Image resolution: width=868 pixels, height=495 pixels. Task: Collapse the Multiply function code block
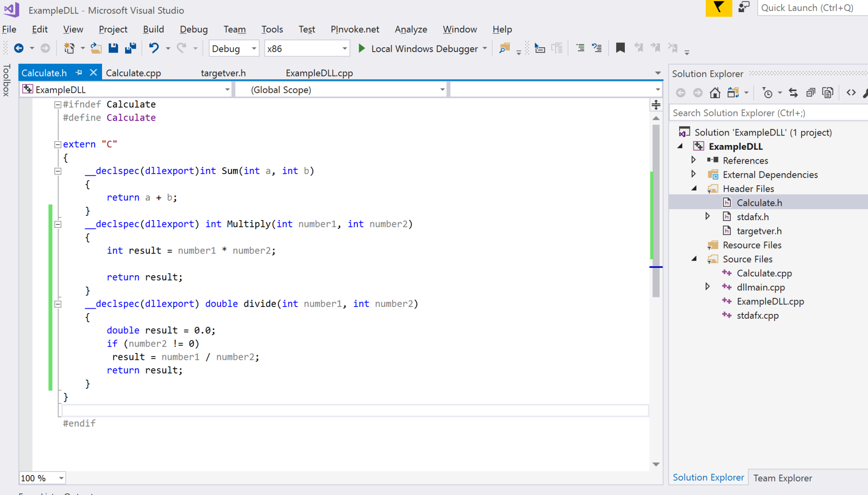tap(58, 224)
